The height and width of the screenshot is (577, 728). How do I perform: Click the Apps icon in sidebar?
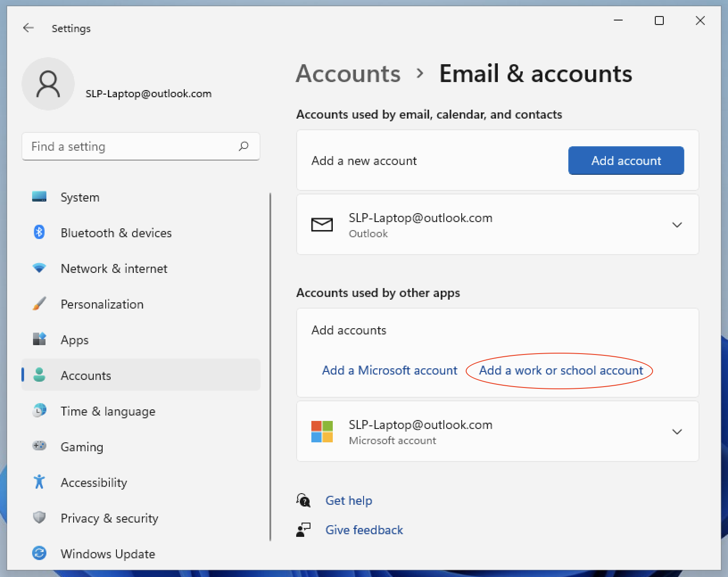39,339
